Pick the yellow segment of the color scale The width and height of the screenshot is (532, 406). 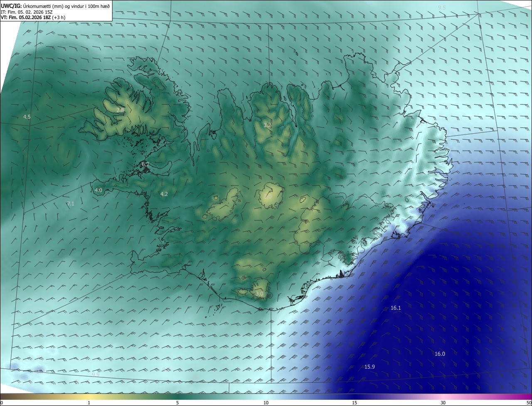click(89, 396)
